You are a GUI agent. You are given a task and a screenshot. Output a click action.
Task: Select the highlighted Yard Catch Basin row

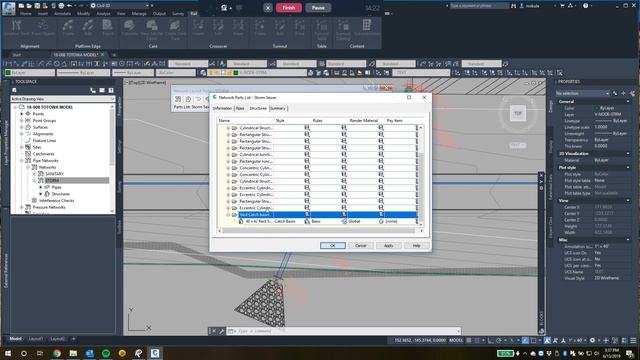[x=328, y=215]
